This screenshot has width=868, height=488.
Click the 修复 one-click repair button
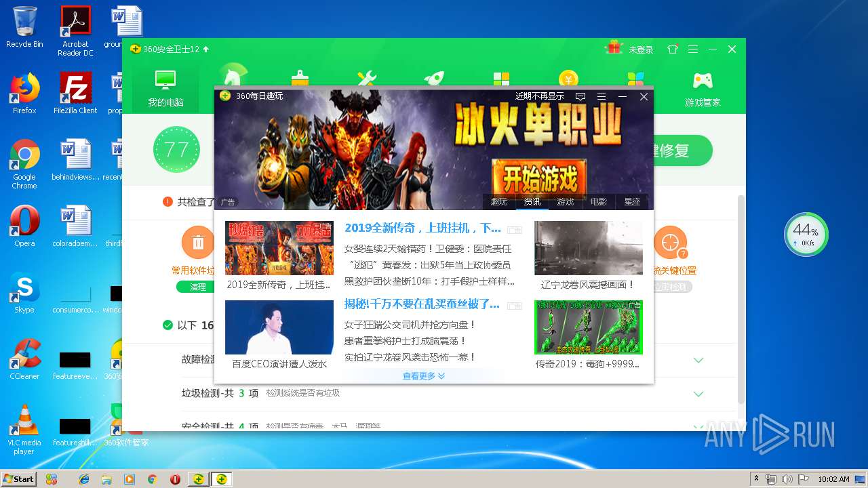point(682,150)
